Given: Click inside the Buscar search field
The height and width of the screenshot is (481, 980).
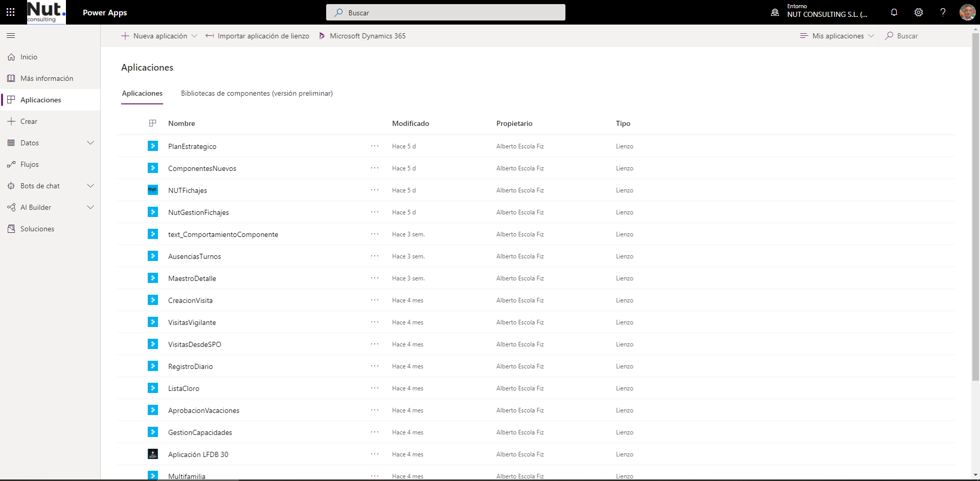Looking at the screenshot, I should (x=445, y=12).
